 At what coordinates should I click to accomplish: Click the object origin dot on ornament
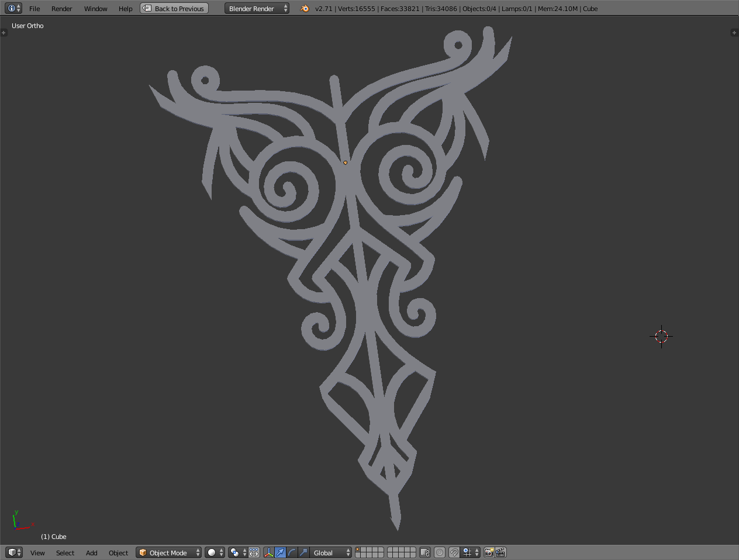click(345, 163)
